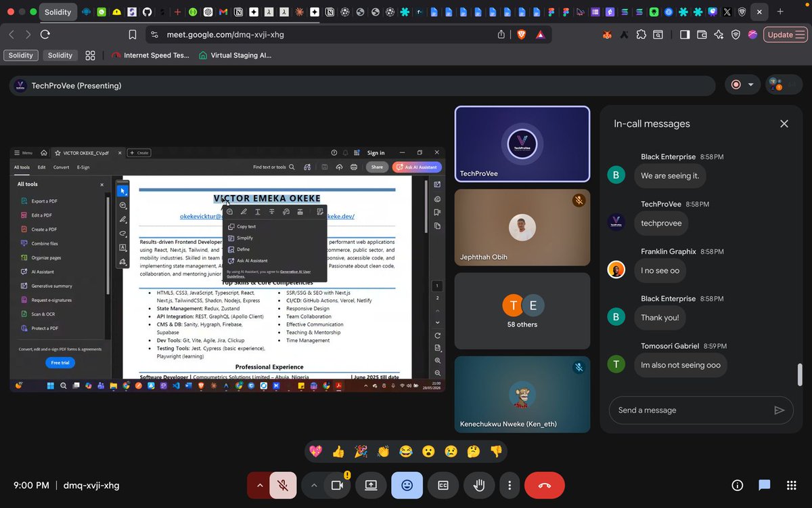Click the send message arrow icon
The image size is (812, 508).
coord(779,410)
